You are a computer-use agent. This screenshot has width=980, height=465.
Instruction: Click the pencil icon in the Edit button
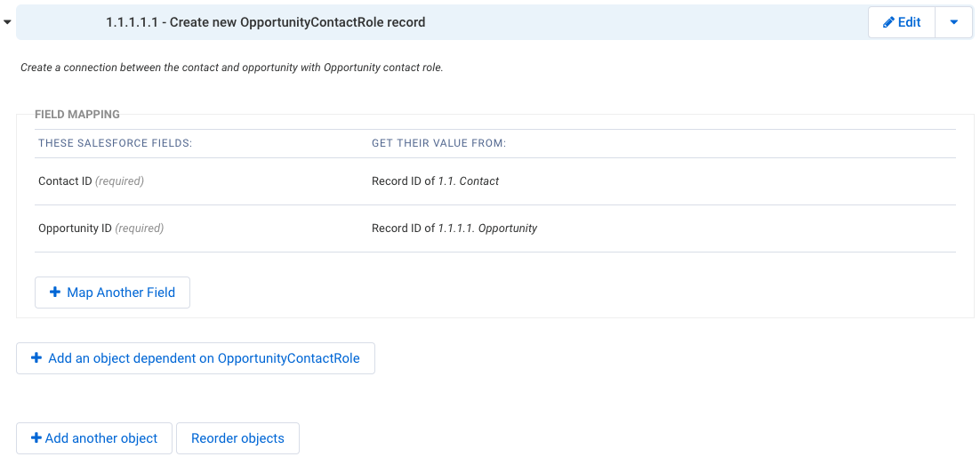tap(888, 22)
